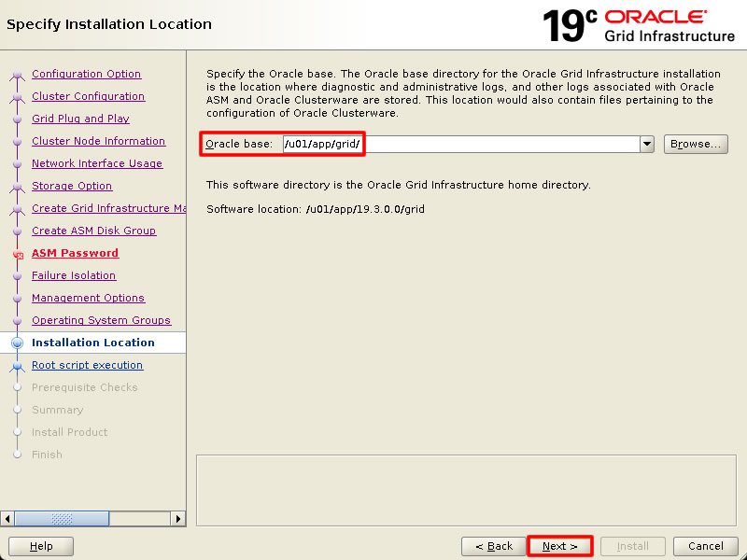Click the Browse button for Oracle base
The width and height of the screenshot is (747, 560).
(696, 144)
